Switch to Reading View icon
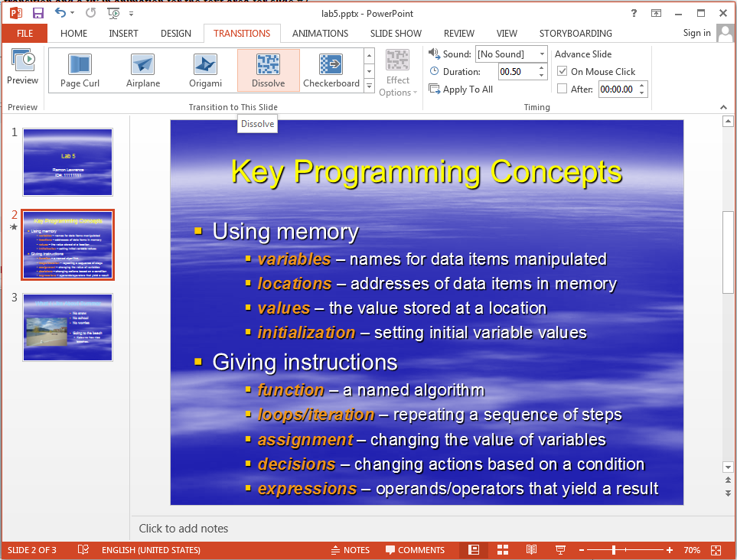The width and height of the screenshot is (737, 560). (x=532, y=549)
